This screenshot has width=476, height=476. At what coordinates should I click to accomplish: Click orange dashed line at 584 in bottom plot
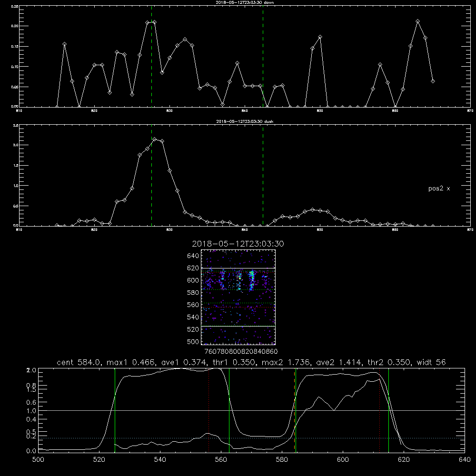click(295, 410)
